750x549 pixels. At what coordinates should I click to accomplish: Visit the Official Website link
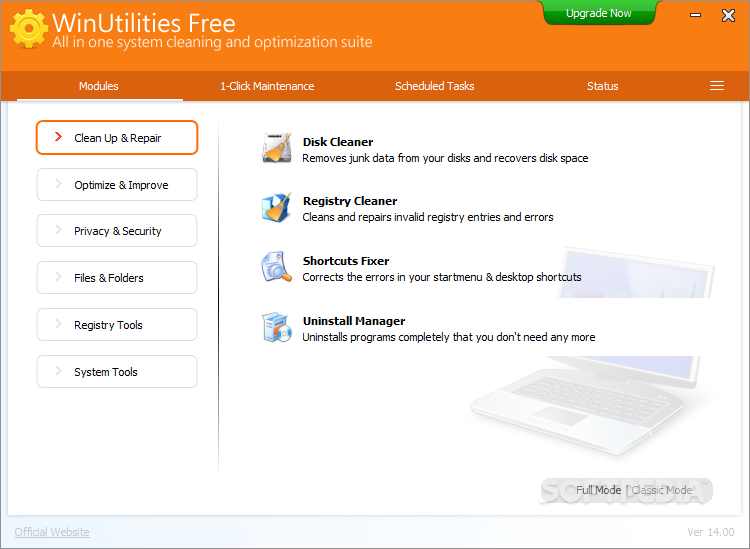pyautogui.click(x=52, y=532)
